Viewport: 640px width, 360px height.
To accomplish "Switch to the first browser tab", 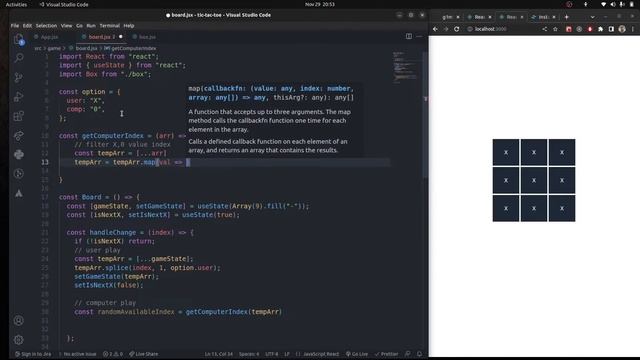I will click(447, 17).
